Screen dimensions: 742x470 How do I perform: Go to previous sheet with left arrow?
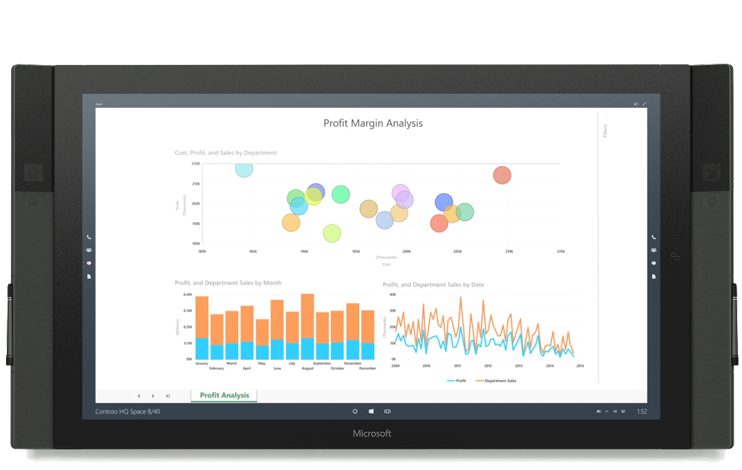coord(139,396)
